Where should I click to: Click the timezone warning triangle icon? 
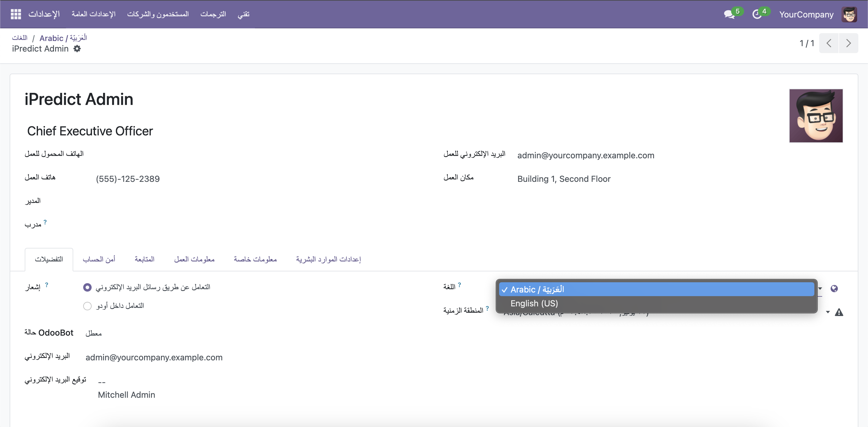[x=839, y=312]
